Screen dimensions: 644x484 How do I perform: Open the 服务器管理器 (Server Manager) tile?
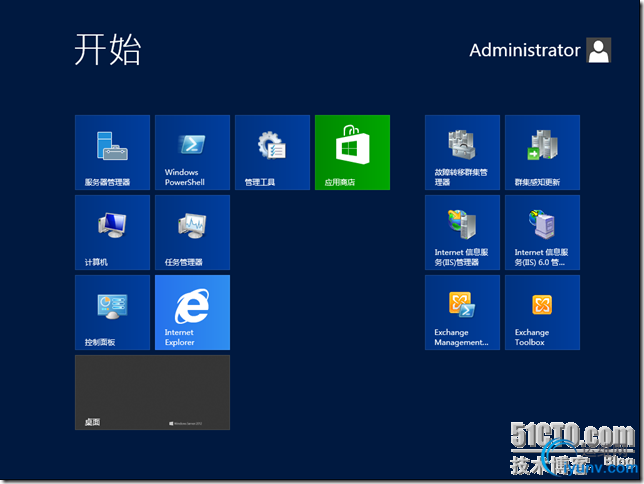click(x=112, y=152)
